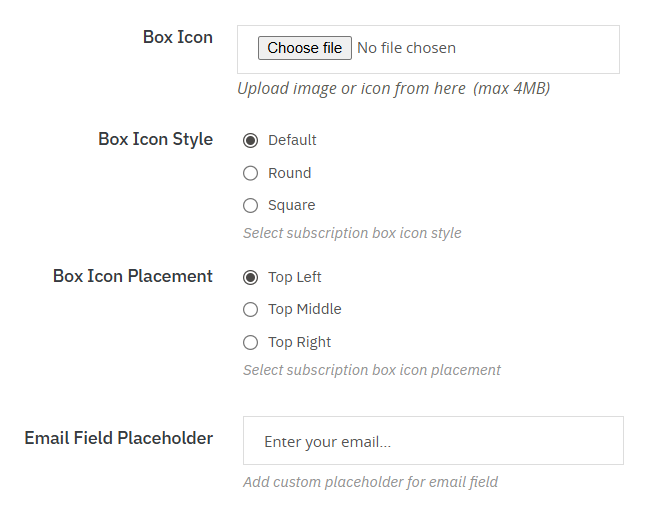Click the 'Add custom placeholder' hint text
Screen dimensions: 656x513
coord(370,482)
